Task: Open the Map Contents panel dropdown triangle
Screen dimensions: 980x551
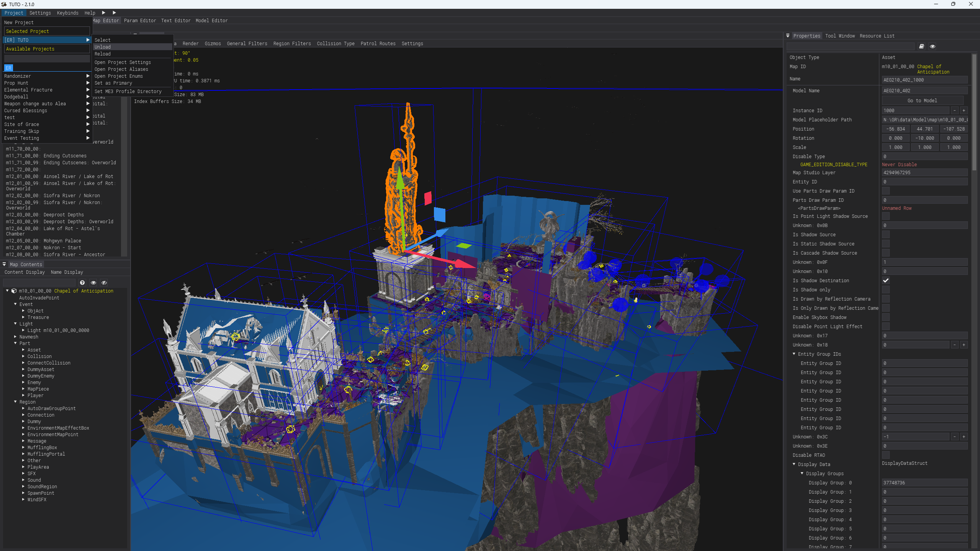Action: click(x=4, y=264)
